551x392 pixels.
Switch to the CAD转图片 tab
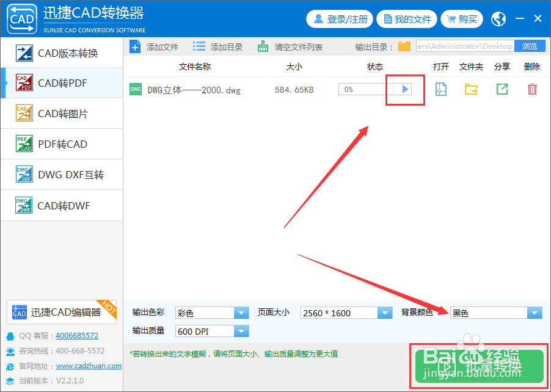point(61,114)
